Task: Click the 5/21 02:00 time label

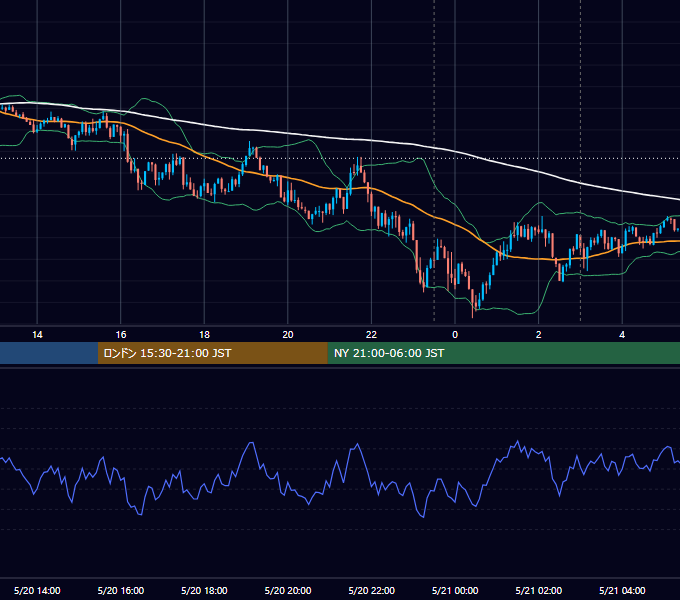Action: [x=539, y=590]
